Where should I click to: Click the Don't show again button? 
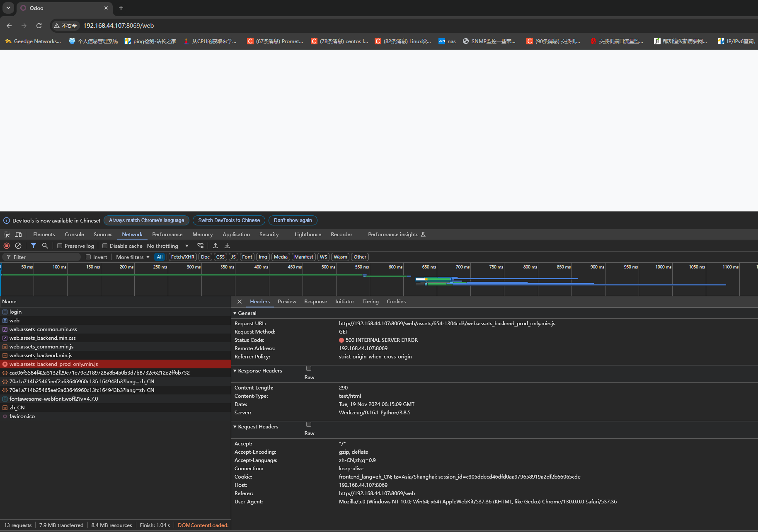[x=293, y=220]
